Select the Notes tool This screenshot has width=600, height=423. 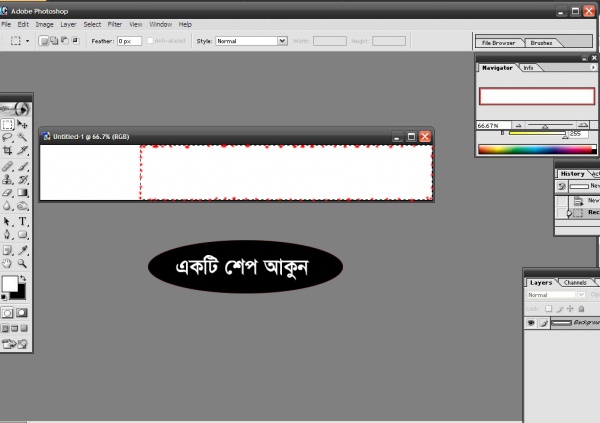click(7, 250)
